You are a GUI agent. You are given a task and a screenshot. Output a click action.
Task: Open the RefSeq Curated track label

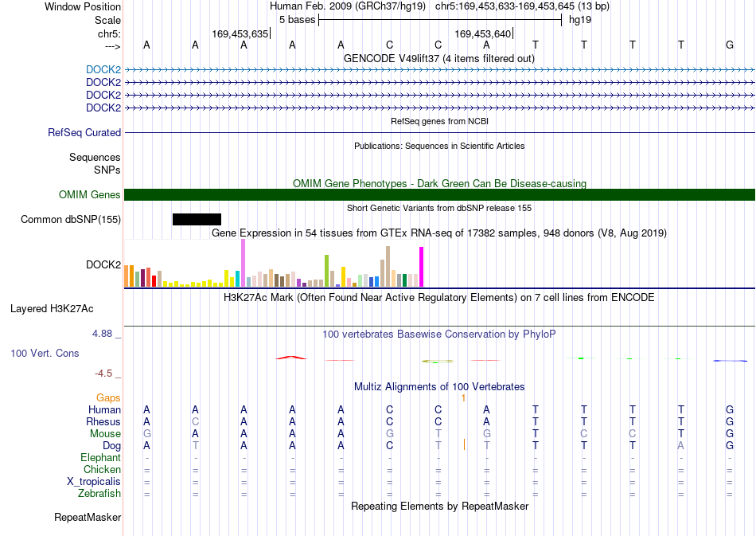pos(84,133)
